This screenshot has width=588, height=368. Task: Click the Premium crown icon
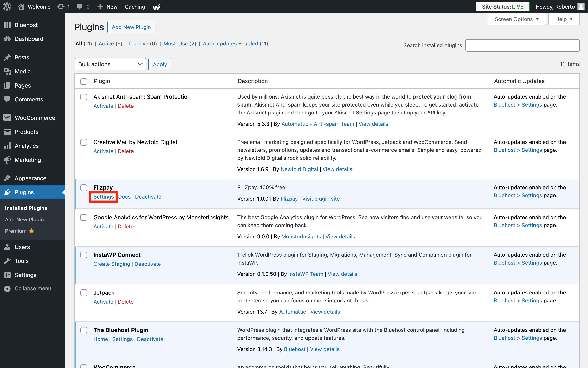[32, 231]
